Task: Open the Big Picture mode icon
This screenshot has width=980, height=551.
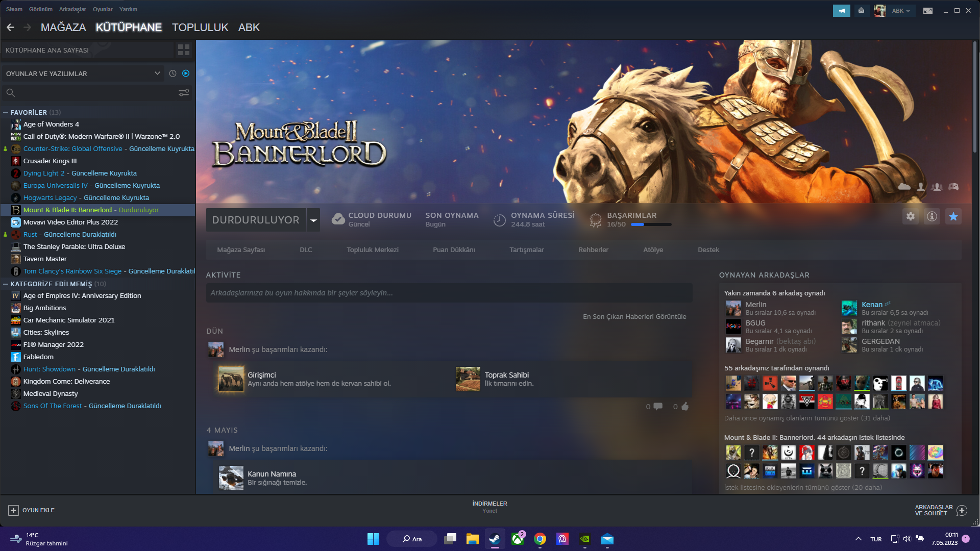Action: tap(928, 10)
